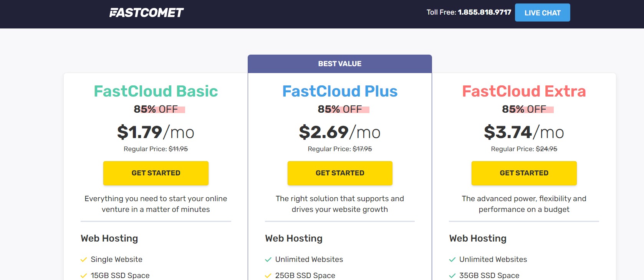The width and height of the screenshot is (644, 280).
Task: Click the checkmark beside 25GB SSD Space
Action: pos(267,275)
